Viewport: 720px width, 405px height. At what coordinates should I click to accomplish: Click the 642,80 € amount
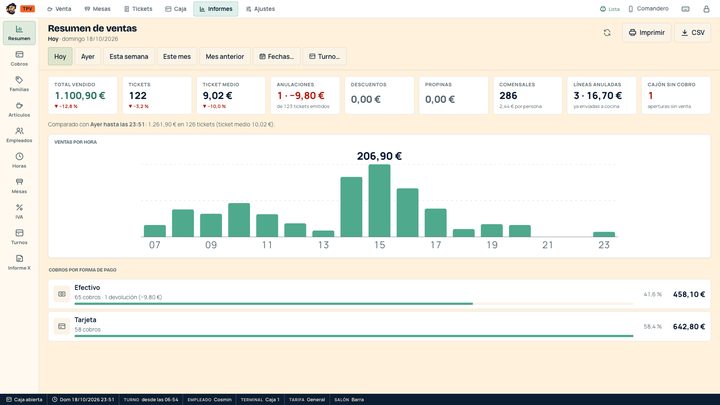[x=688, y=326]
